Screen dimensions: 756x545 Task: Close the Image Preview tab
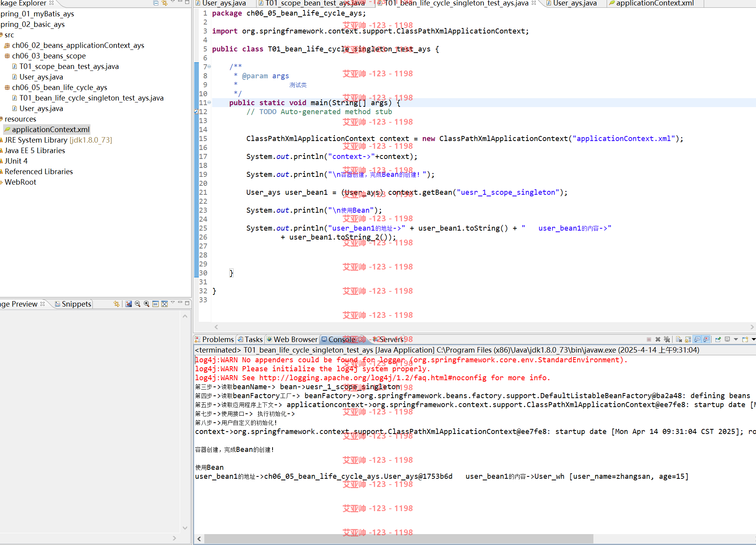43,303
